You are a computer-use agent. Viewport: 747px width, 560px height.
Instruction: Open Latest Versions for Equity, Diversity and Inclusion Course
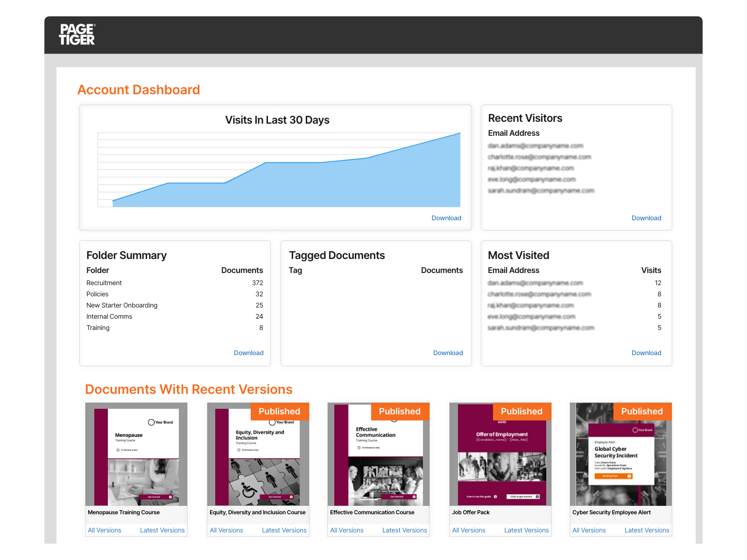tap(284, 530)
